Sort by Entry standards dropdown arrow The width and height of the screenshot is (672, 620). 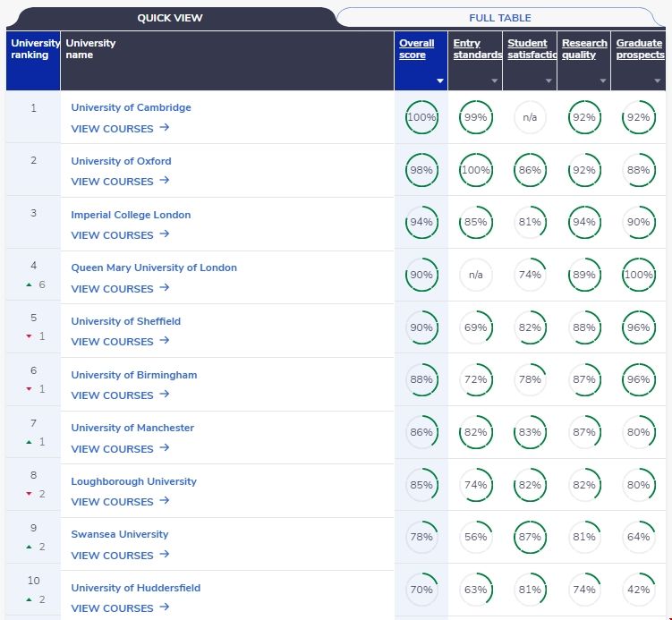[494, 81]
